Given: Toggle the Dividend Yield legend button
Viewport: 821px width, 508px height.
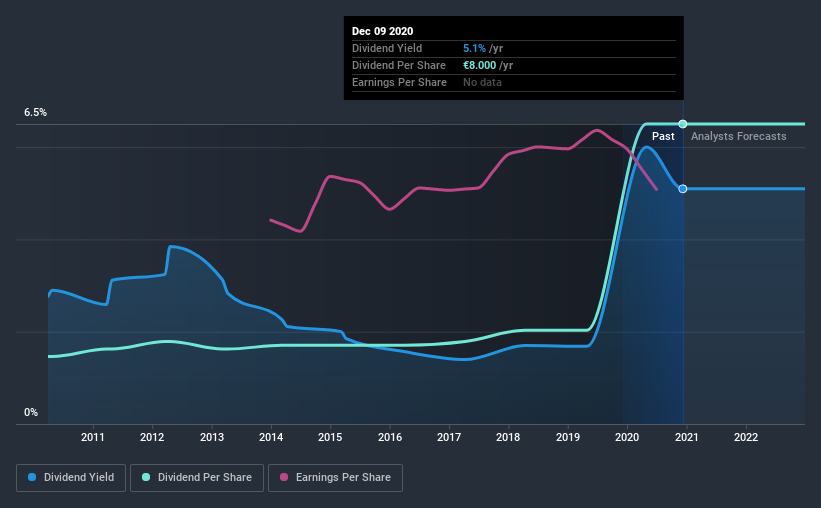Looking at the screenshot, I should (x=71, y=478).
